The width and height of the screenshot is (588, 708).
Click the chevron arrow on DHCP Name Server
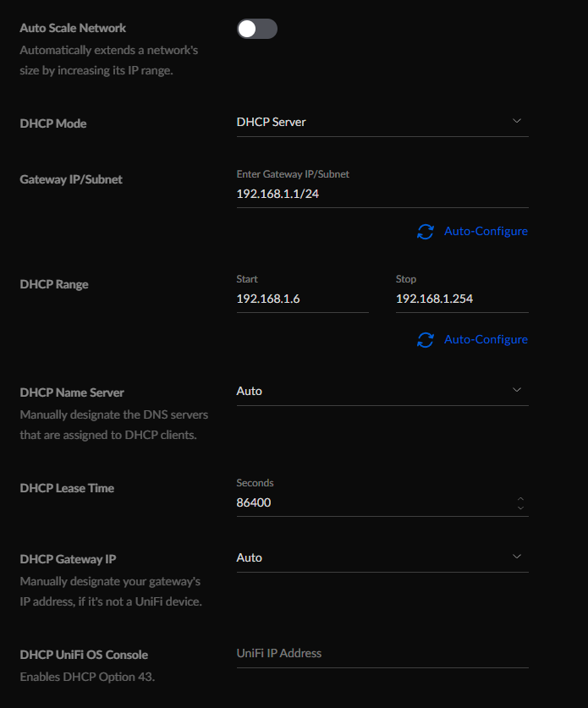click(x=517, y=390)
